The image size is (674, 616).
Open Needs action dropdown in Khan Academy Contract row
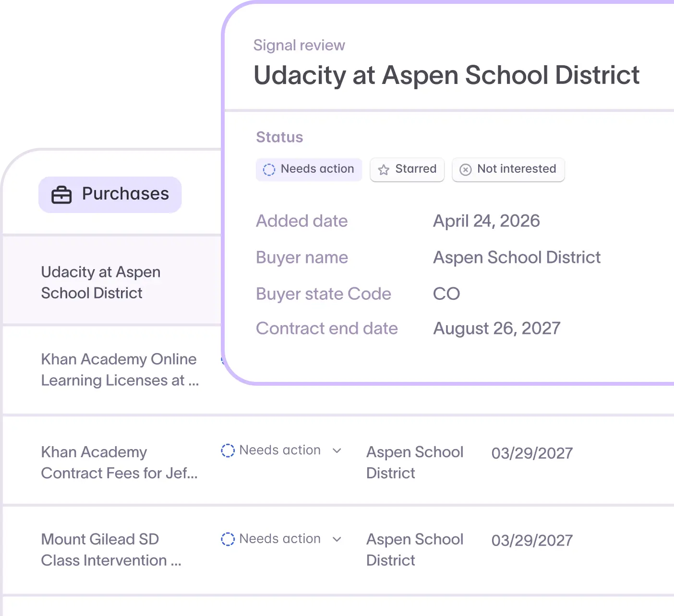(281, 450)
